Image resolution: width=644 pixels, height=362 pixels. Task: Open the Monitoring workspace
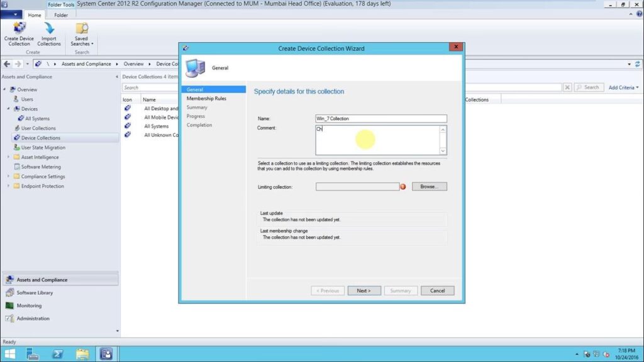pyautogui.click(x=29, y=305)
